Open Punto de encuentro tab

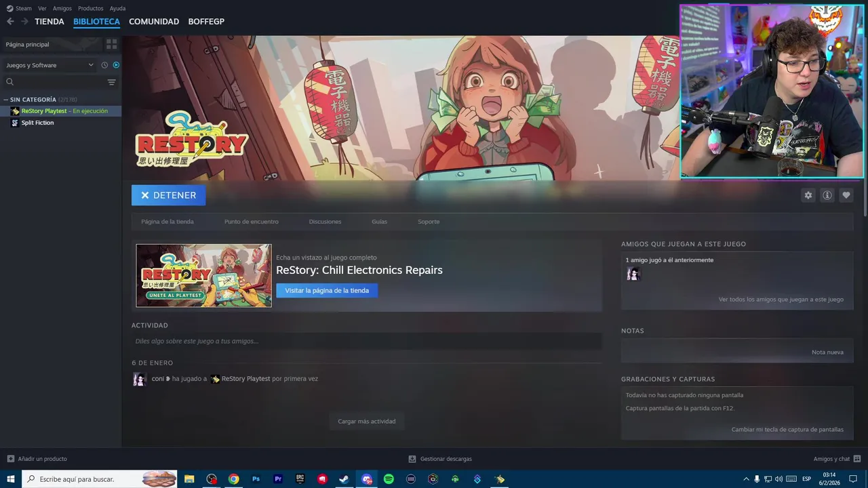(251, 222)
